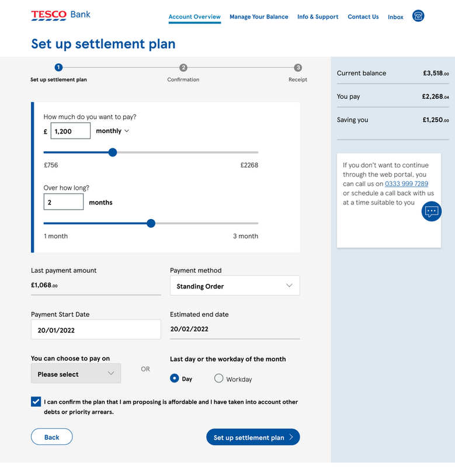Viewport: 455px width, 476px height.
Task: Expand the monthly frequency dropdown
Action: [x=112, y=131]
